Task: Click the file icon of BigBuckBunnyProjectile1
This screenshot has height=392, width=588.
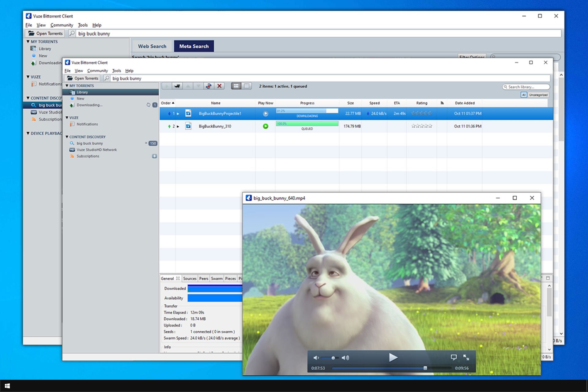Action: pos(188,113)
